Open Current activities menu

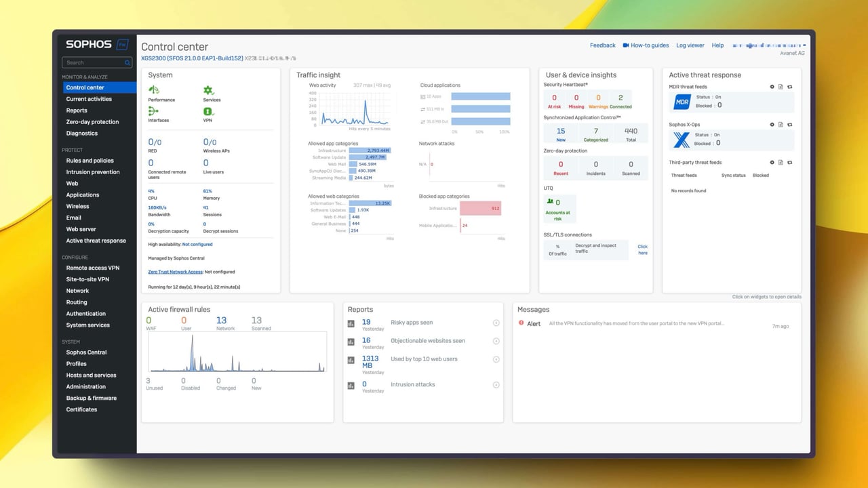click(89, 99)
